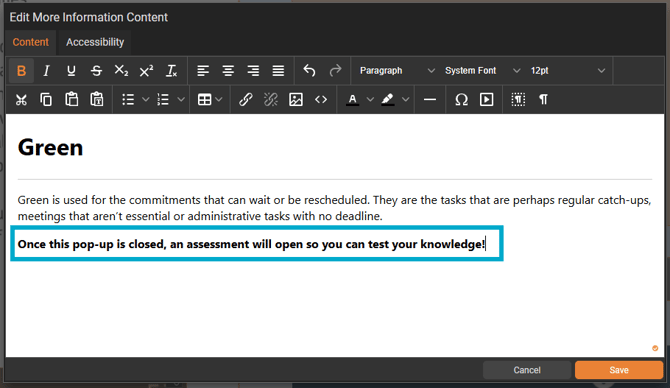The width and height of the screenshot is (670, 388).
Task: Switch to the Accessibility tab
Action: pyautogui.click(x=95, y=42)
